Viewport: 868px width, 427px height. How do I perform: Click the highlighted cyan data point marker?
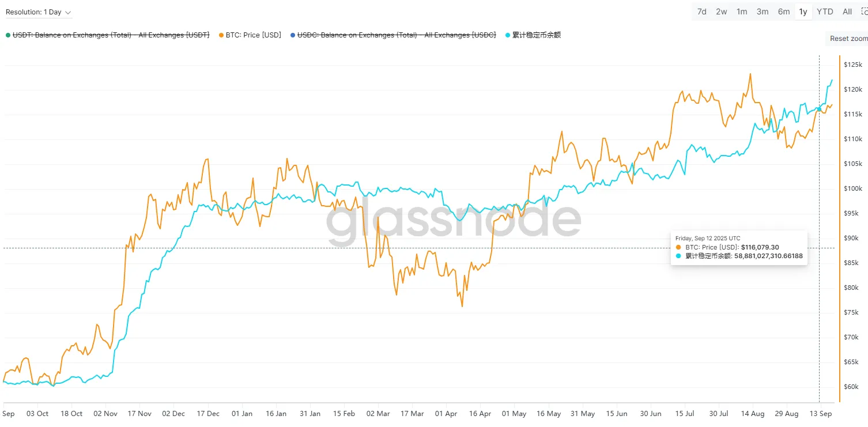point(819,109)
